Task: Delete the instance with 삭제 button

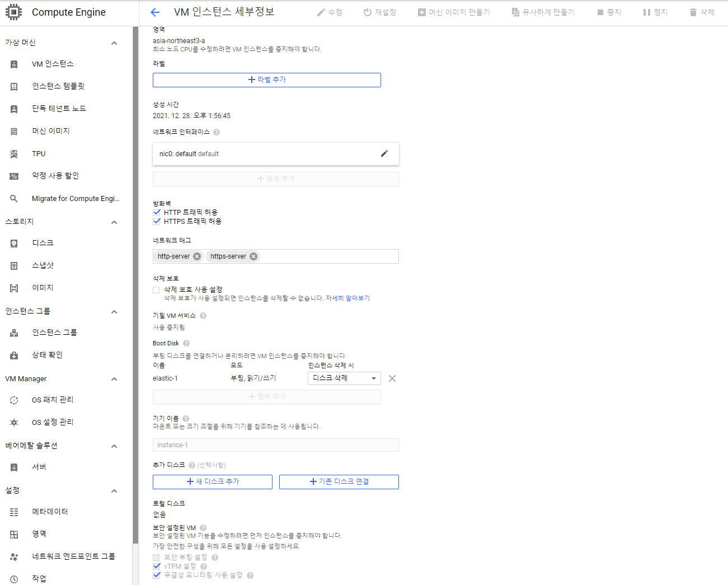Action: (x=702, y=12)
